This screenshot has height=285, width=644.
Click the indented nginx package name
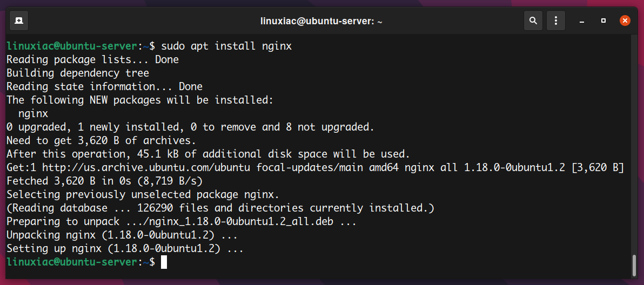[33, 113]
